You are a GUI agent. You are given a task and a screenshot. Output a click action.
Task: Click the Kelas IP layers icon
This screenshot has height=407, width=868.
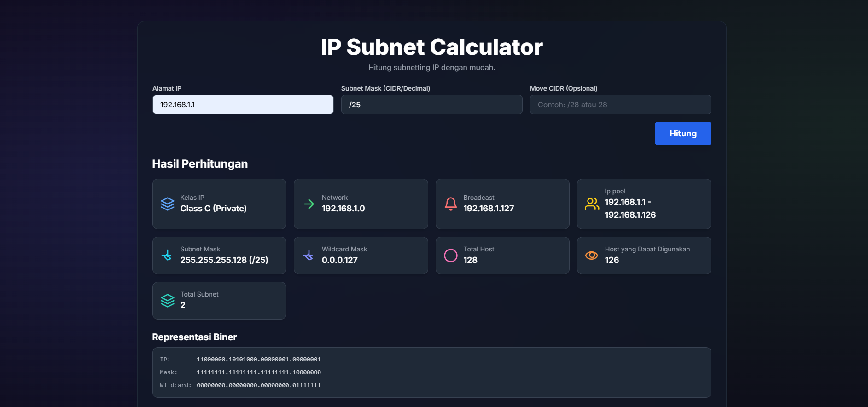(168, 204)
